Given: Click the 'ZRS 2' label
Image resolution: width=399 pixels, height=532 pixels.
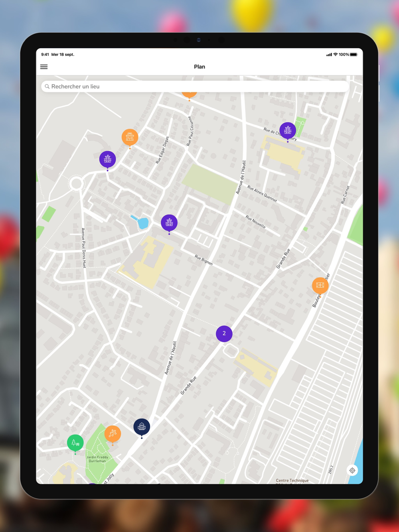Looking at the screenshot, I should [331, 469].
